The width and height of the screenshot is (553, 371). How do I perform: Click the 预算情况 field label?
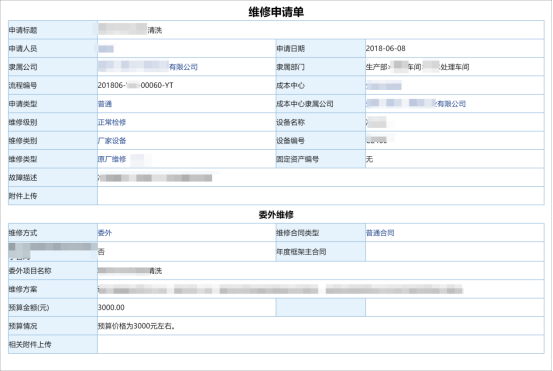point(23,326)
